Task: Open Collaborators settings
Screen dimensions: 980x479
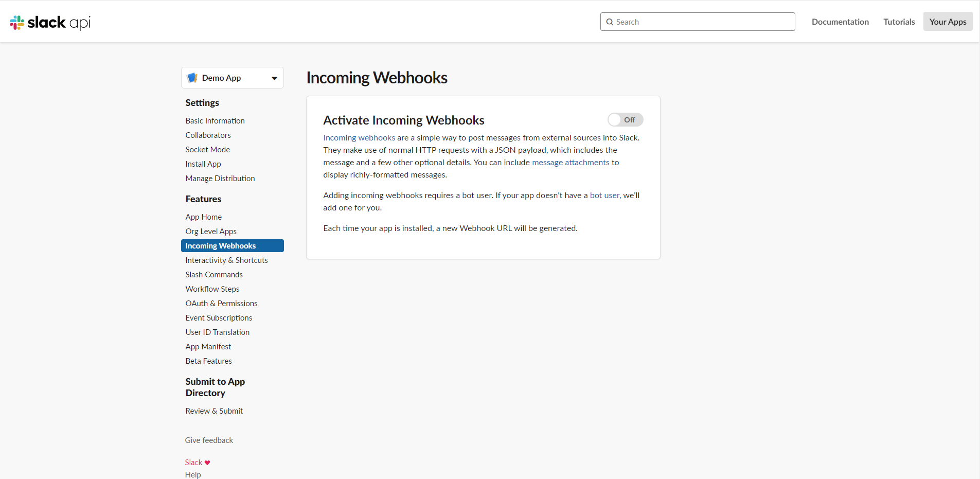Action: 208,135
